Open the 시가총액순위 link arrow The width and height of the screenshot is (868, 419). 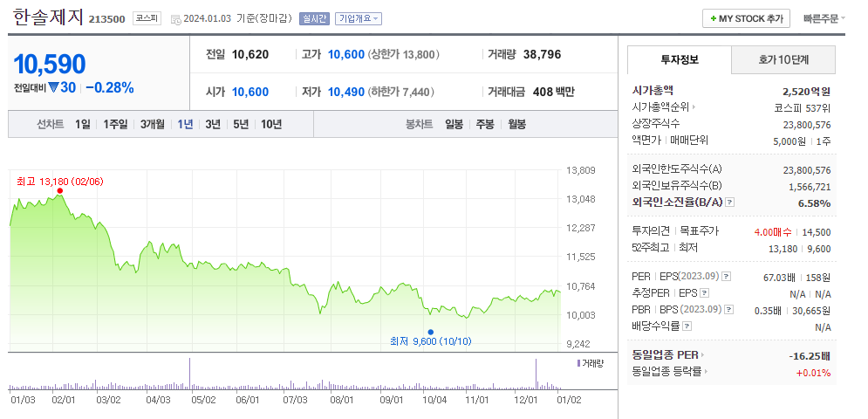pyautogui.click(x=694, y=107)
